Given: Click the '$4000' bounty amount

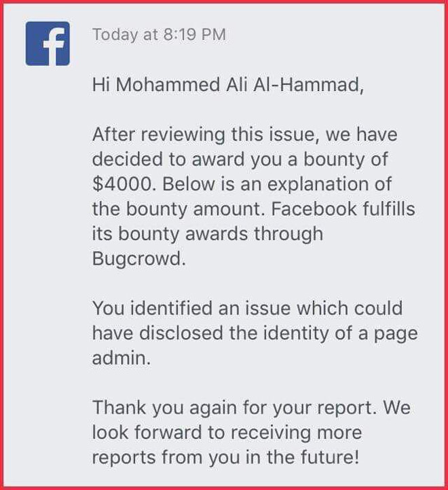Looking at the screenshot, I should pyautogui.click(x=123, y=184).
